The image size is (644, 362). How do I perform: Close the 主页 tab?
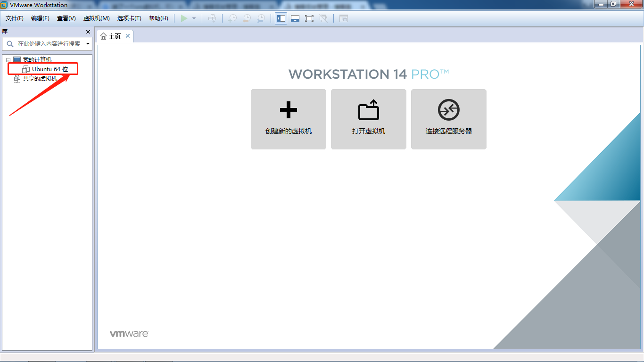(128, 36)
